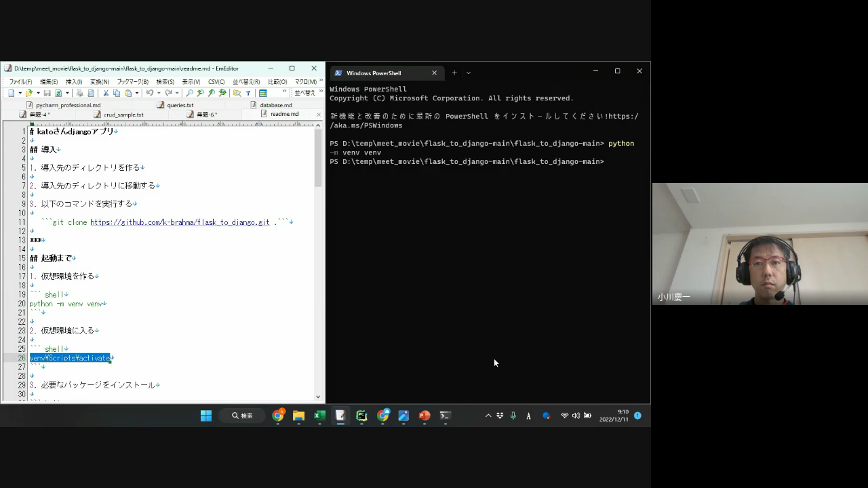This screenshot has height=488, width=868.
Task: Click the New file icon in EmEditor
Action: (x=12, y=93)
